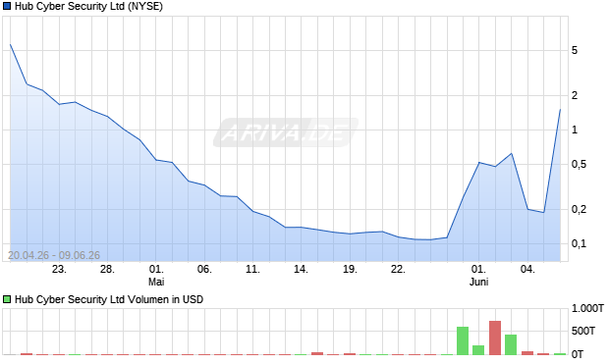Screen dimensions: 609x364
Task: Click the volume axis label '500T'
Action: pos(583,331)
